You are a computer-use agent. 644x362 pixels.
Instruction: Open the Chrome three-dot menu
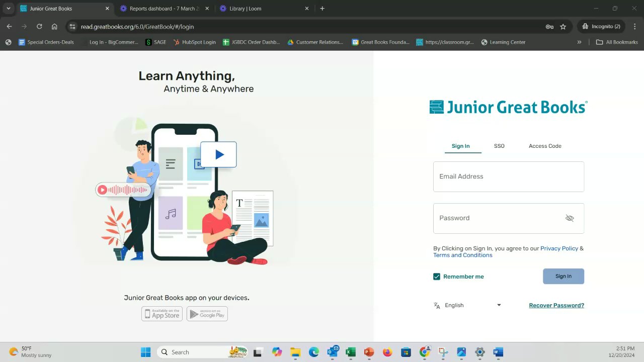[634, 27]
